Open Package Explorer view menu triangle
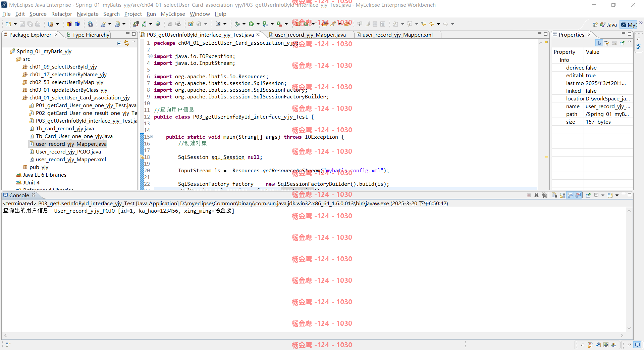Viewport: 644px width, 350px height. pyautogui.click(x=134, y=42)
